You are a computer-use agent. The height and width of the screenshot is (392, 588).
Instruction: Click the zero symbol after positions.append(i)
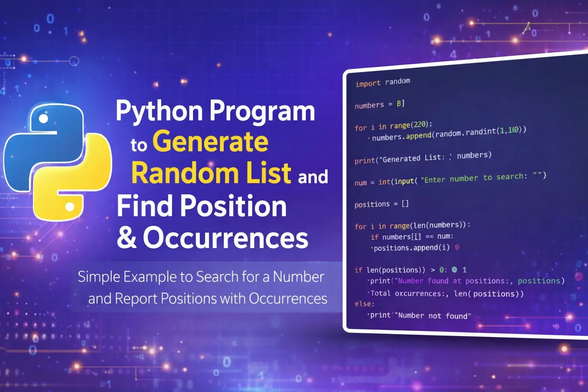point(456,247)
